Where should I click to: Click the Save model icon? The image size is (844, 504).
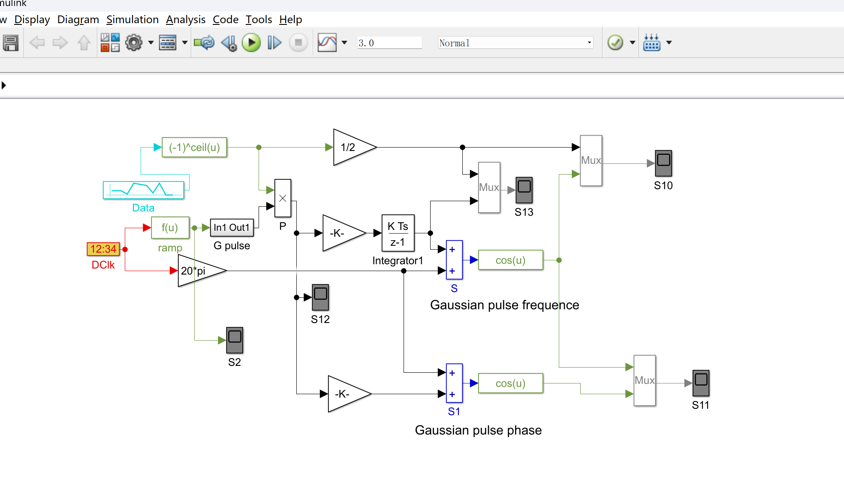click(x=11, y=43)
